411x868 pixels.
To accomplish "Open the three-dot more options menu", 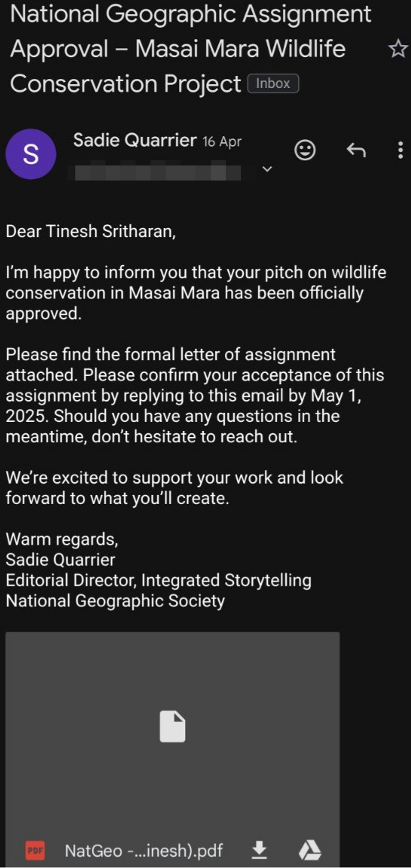I will coord(400,150).
